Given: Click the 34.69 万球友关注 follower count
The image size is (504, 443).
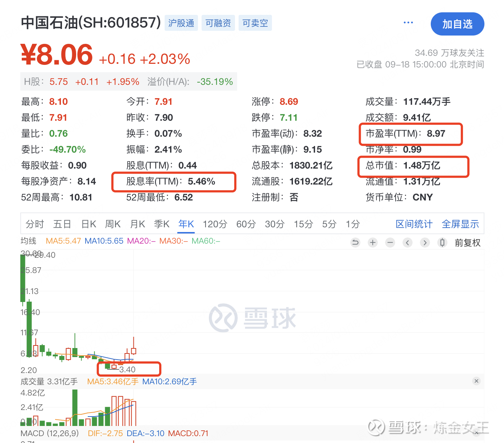Looking at the screenshot, I should click(450, 53).
